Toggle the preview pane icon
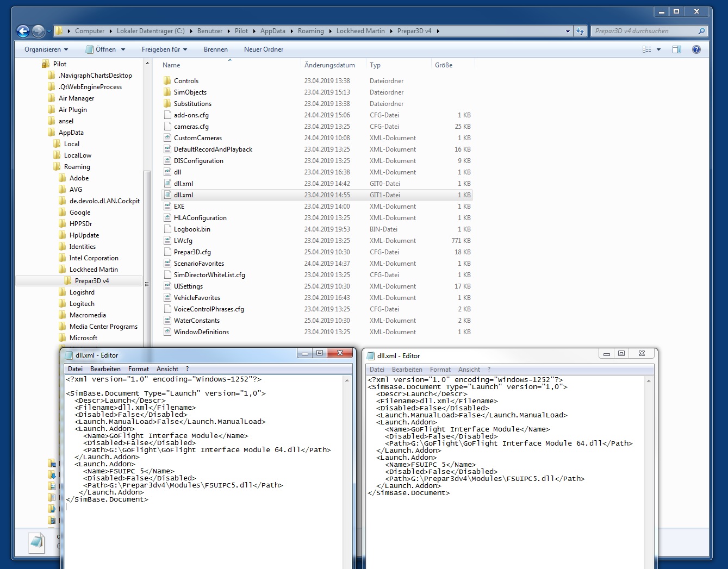 point(677,49)
